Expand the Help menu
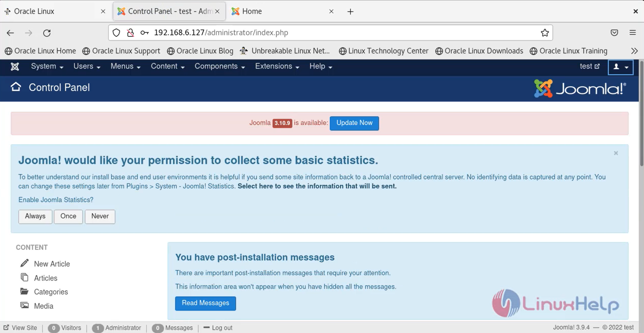This screenshot has width=644, height=333. (321, 66)
